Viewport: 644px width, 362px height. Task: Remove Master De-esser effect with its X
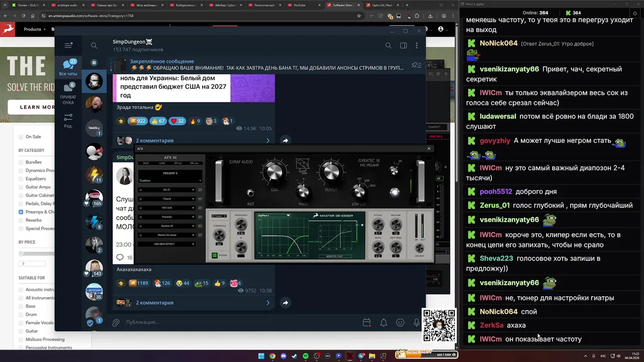[x=140, y=235]
